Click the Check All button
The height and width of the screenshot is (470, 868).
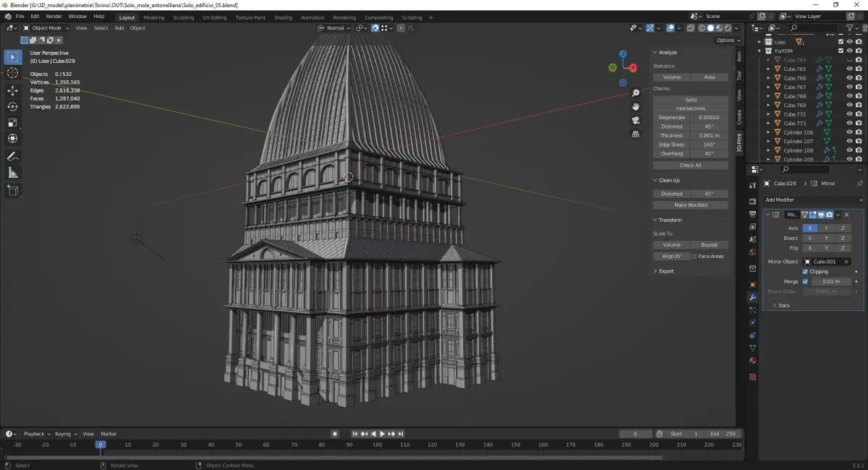coord(691,165)
